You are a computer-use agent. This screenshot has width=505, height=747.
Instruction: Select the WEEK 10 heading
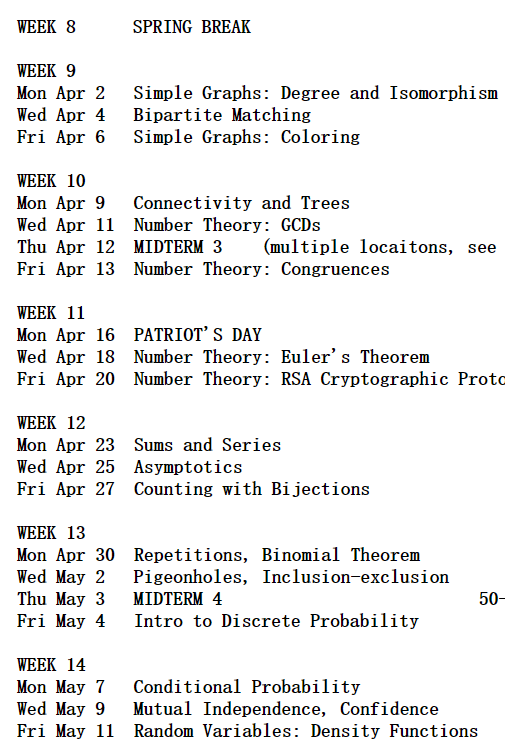click(x=51, y=181)
